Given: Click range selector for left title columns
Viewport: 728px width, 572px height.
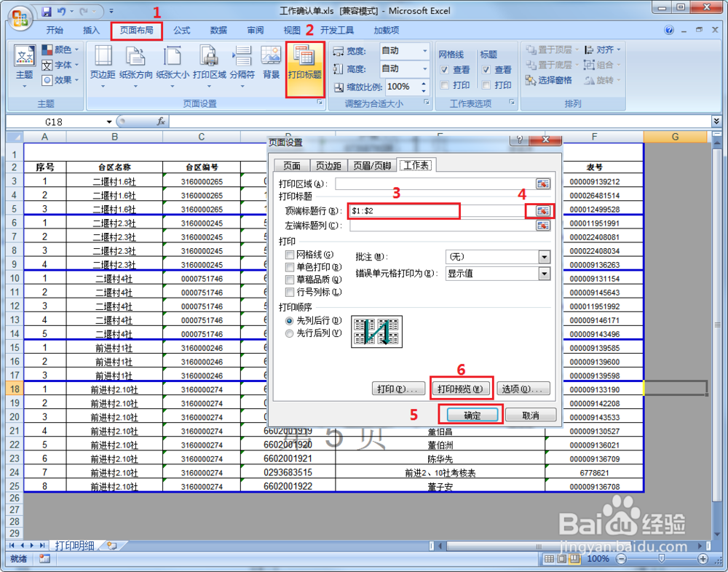Looking at the screenshot, I should [x=543, y=226].
